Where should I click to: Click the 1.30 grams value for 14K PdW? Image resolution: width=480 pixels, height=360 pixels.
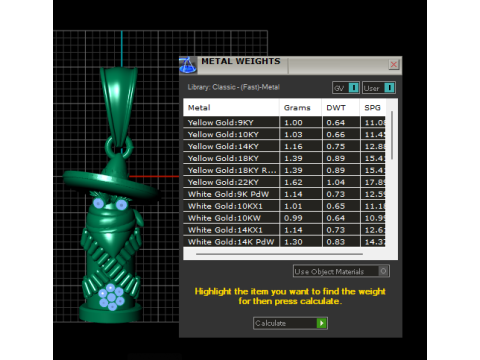coord(293,242)
